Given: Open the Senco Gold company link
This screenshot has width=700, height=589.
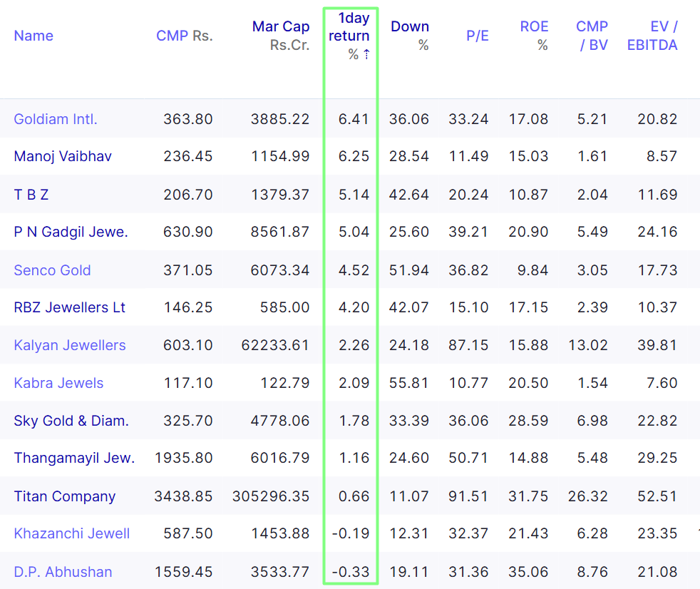Looking at the screenshot, I should coord(52,270).
